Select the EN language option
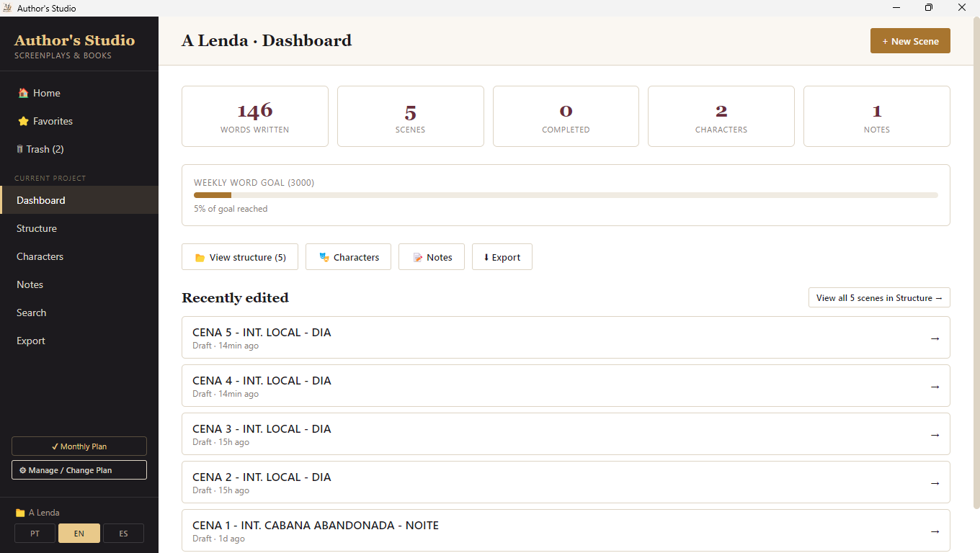 (x=79, y=534)
